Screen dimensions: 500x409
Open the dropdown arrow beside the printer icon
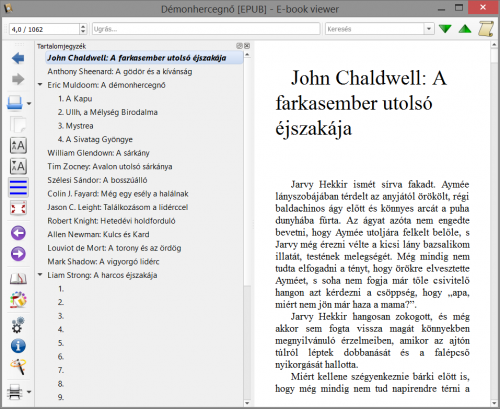pyautogui.click(x=29, y=392)
